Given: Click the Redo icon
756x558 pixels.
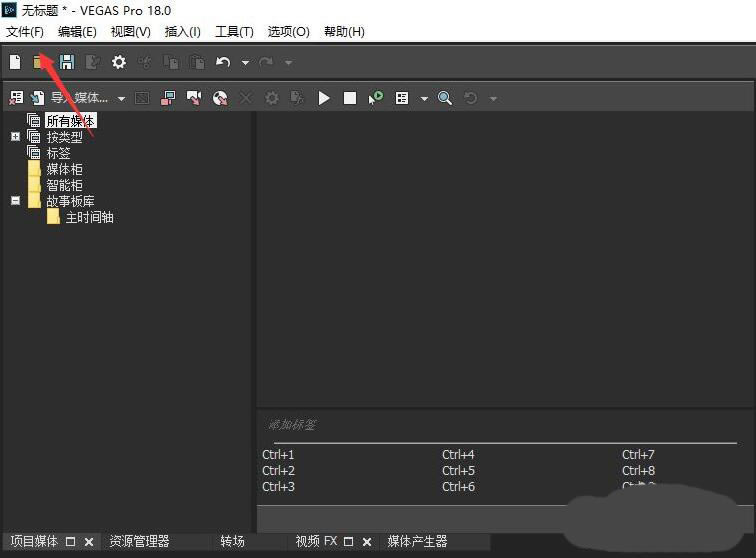Looking at the screenshot, I should pos(266,62).
